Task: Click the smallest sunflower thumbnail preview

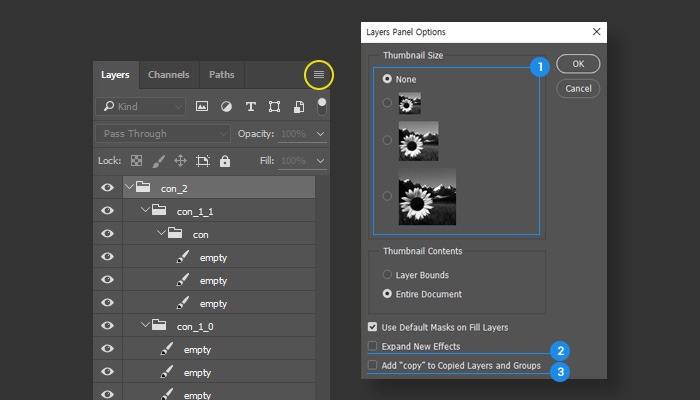Action: coord(410,103)
